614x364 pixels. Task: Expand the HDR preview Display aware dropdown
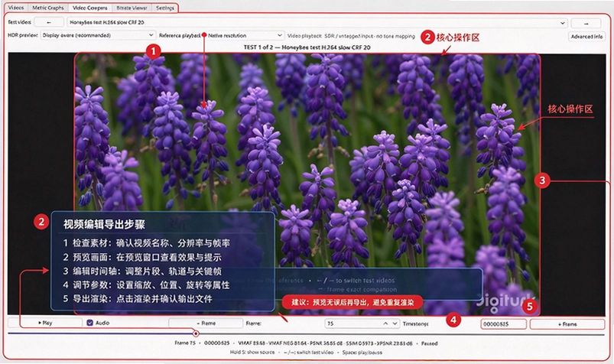[x=98, y=35]
